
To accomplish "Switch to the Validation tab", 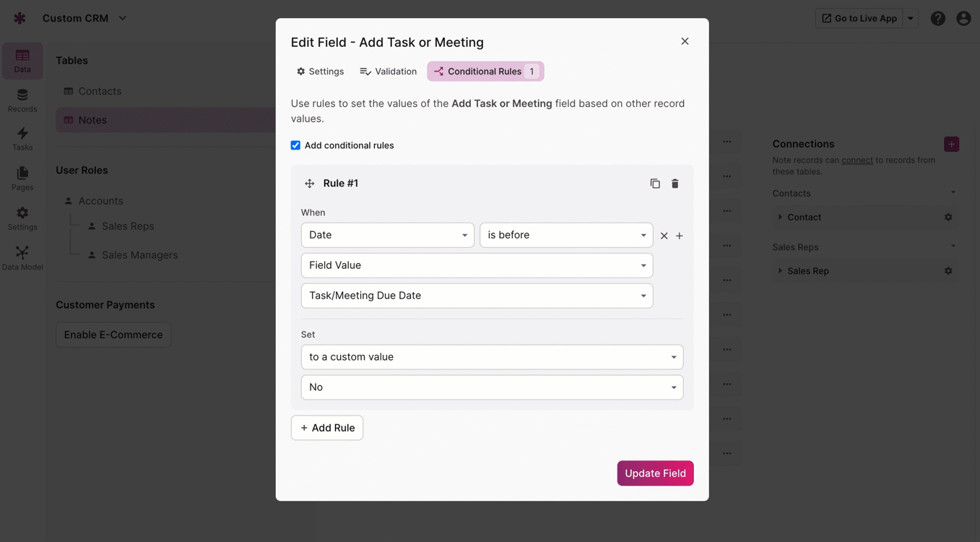I will [x=389, y=72].
